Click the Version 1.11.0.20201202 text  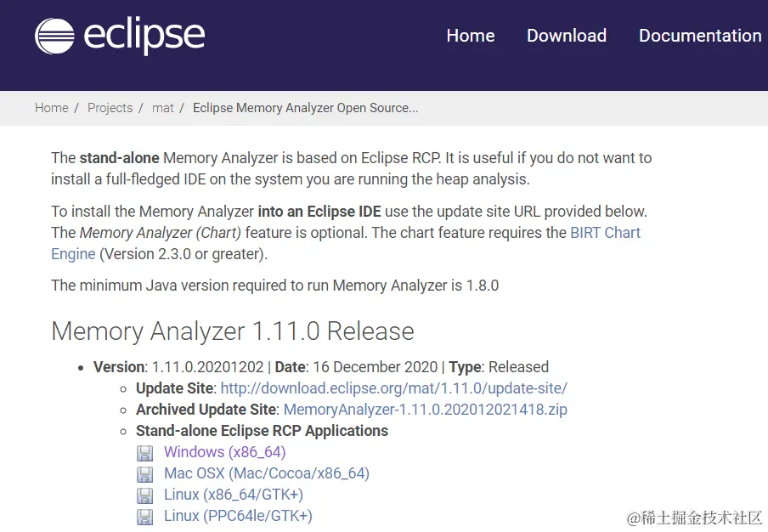click(178, 367)
